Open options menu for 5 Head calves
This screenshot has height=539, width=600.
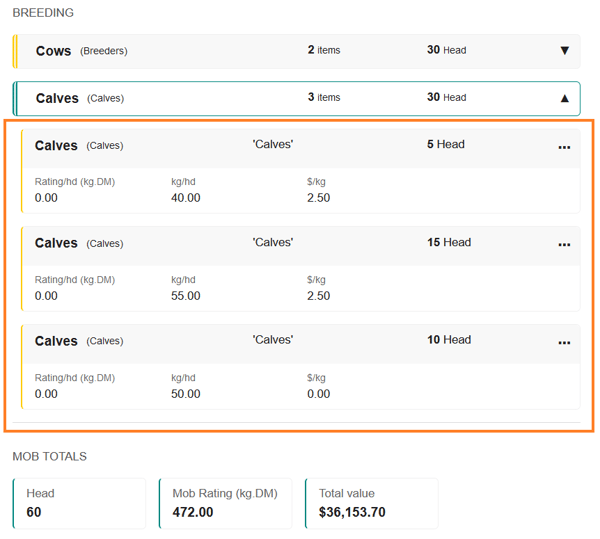(564, 147)
